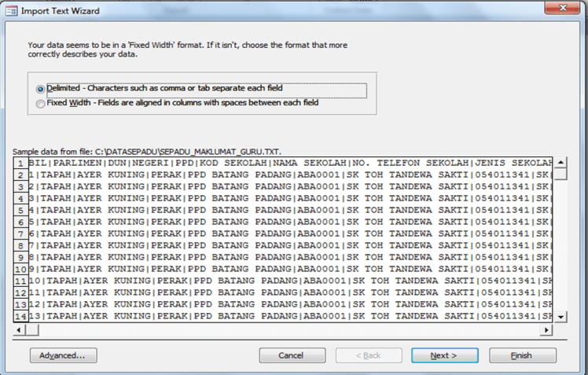Click the header line starting BIL|PARLIMEN|DUN

click(x=290, y=163)
